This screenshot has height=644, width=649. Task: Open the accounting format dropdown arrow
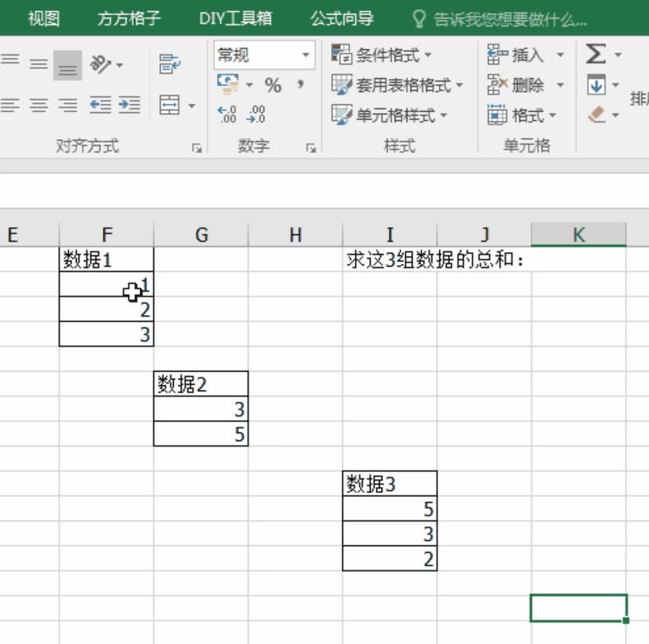point(249,86)
